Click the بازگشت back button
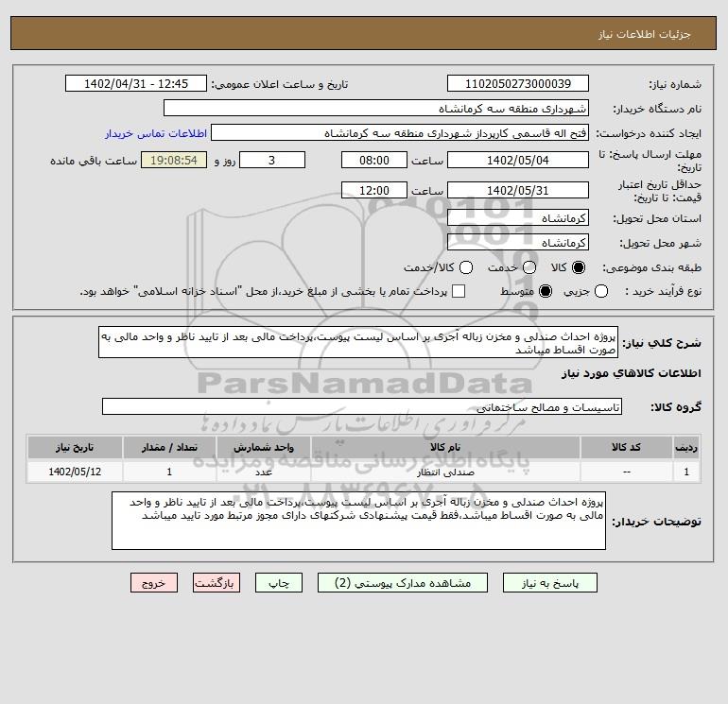The height and width of the screenshot is (704, 728). [x=217, y=583]
